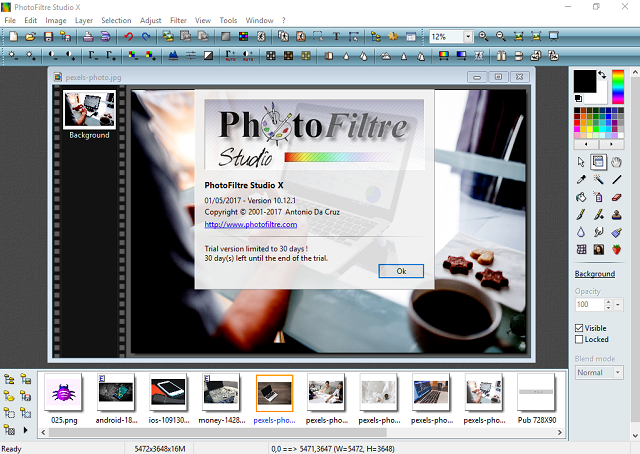Click the palette previous arrow
640x454 pixels.
[x=586, y=144]
